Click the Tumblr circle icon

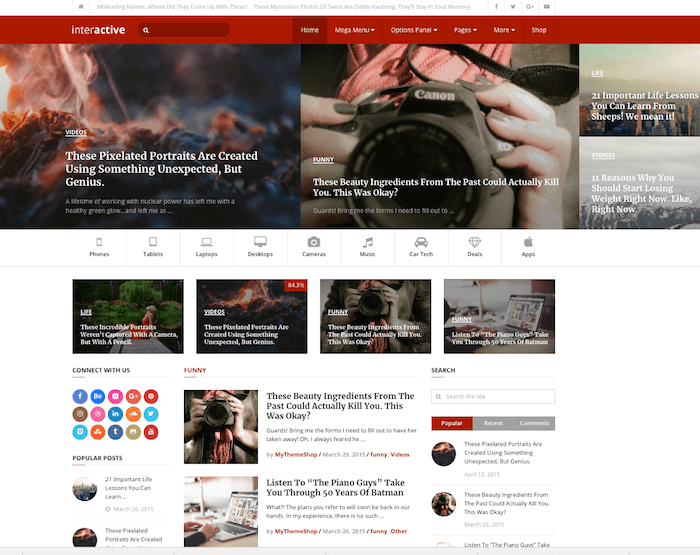tap(115, 432)
